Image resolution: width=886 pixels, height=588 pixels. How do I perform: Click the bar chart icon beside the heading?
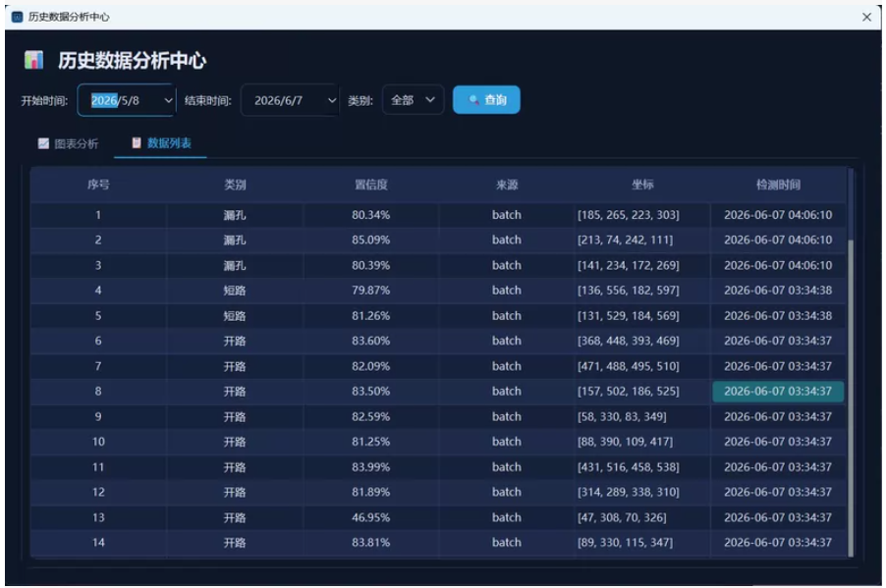pos(34,60)
